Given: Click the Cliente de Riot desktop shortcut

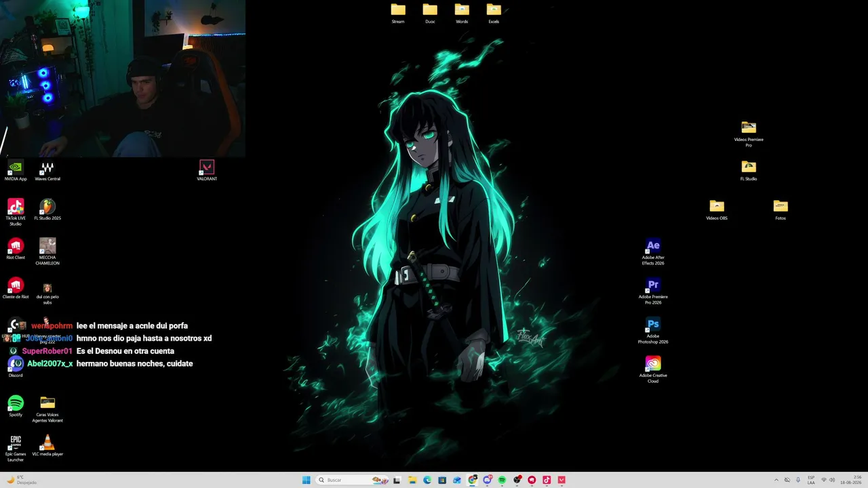Looking at the screenshot, I should (16, 288).
